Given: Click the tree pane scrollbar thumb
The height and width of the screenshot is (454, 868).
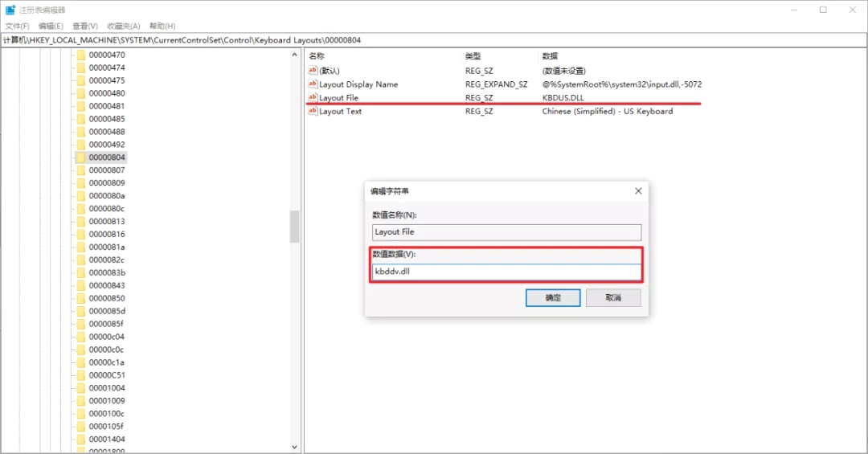Looking at the screenshot, I should click(x=294, y=227).
